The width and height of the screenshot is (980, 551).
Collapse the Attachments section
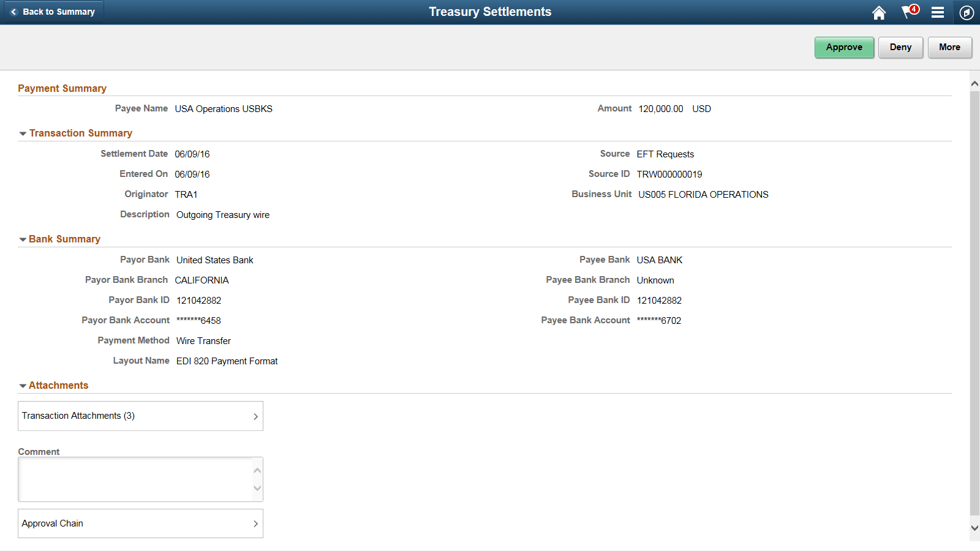pyautogui.click(x=23, y=385)
